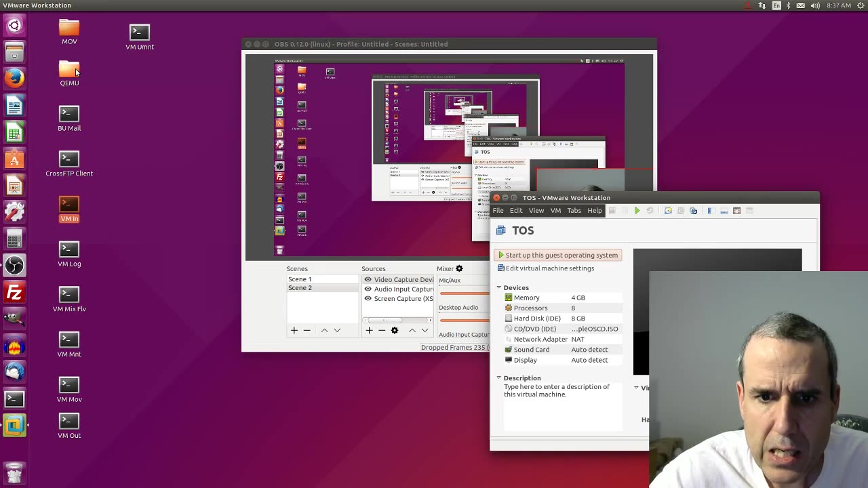Viewport: 868px width, 488px height.
Task: Open VMware Workstation launcher icon
Action: coord(14,426)
